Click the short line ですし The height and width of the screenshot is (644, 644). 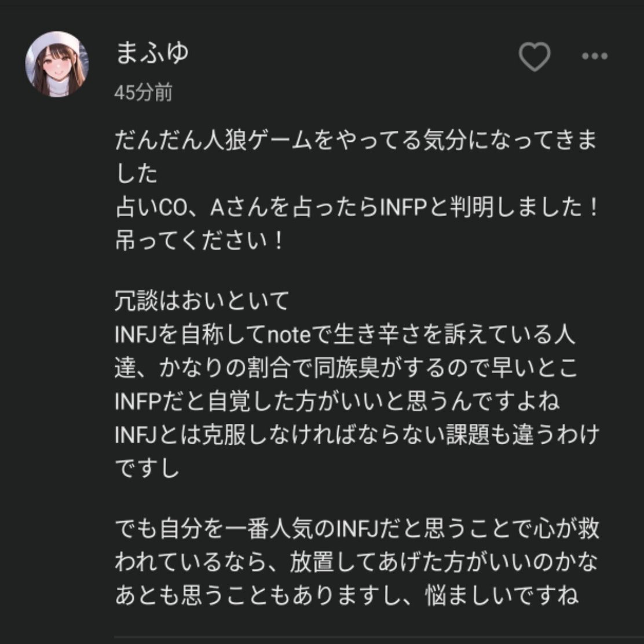[147, 468]
